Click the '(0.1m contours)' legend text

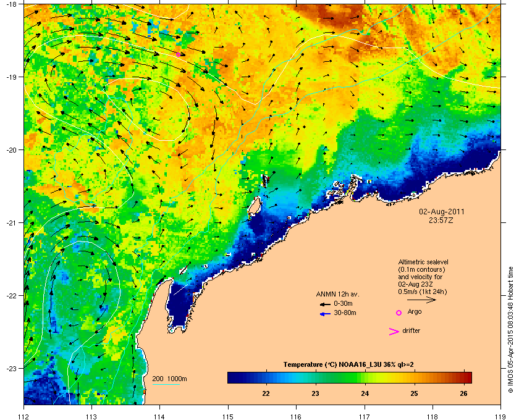421,269
